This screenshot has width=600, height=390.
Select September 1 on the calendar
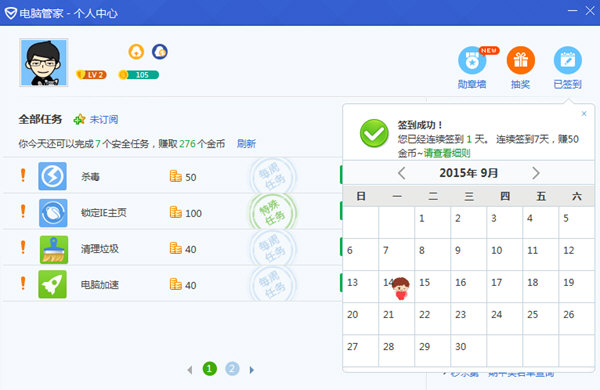click(x=432, y=223)
